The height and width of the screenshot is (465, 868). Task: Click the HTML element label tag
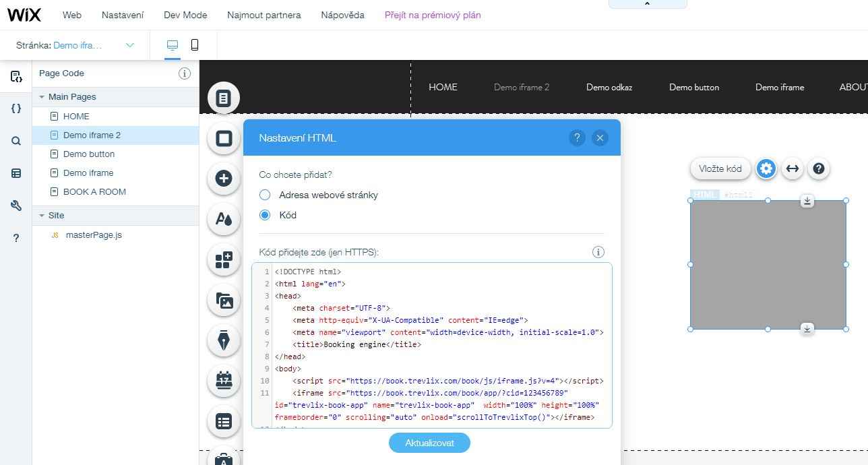tap(705, 195)
